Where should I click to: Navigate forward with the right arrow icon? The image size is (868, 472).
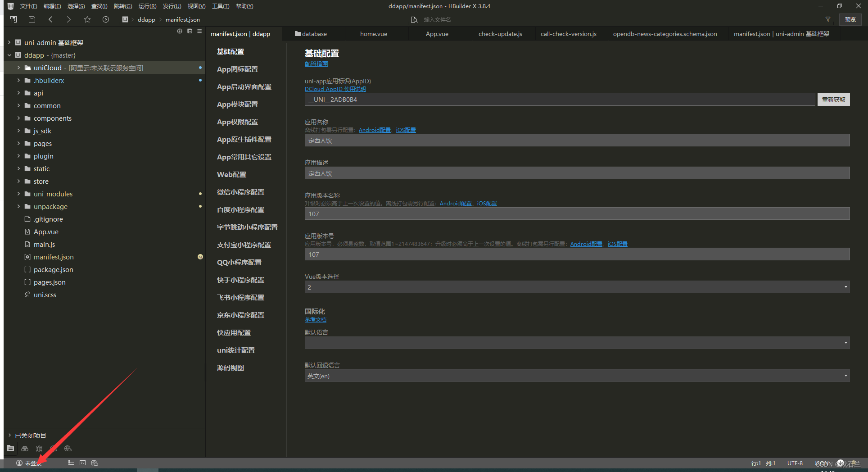[x=68, y=19]
